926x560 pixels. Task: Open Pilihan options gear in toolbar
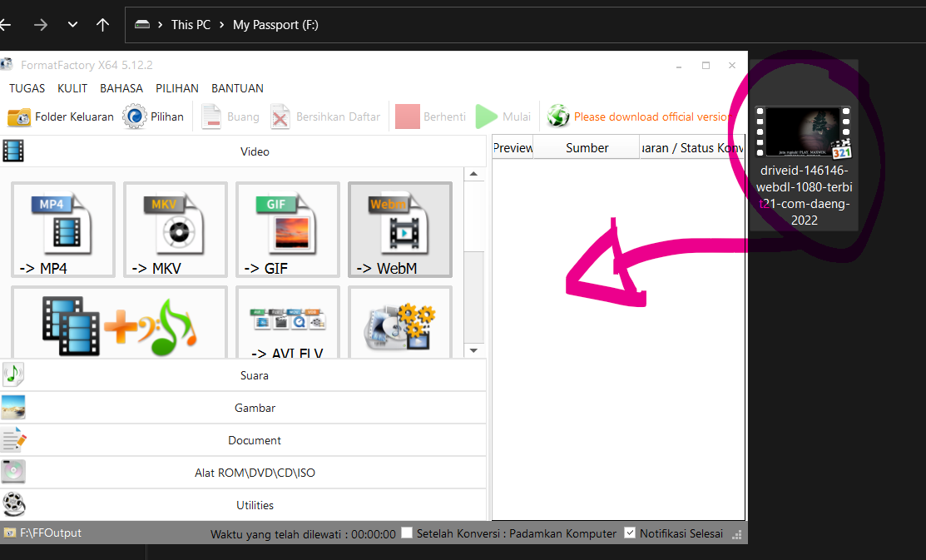pyautogui.click(x=154, y=117)
